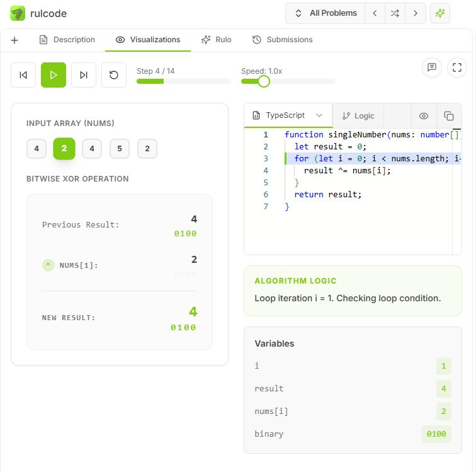
Task: Click the Algorithm Logic description text
Action: pos(348,298)
